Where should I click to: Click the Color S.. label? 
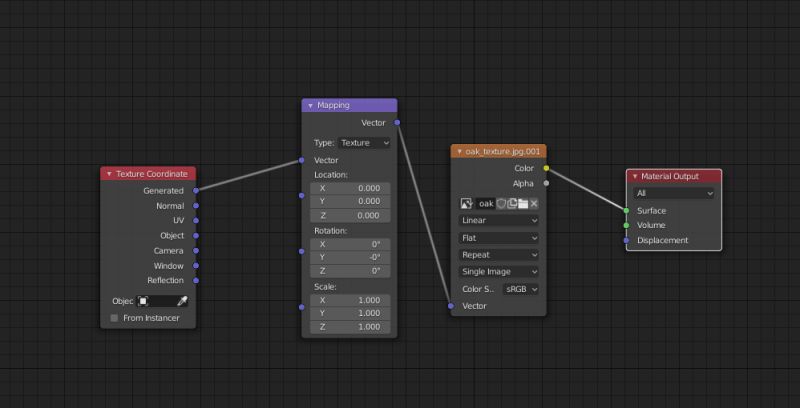coord(479,289)
